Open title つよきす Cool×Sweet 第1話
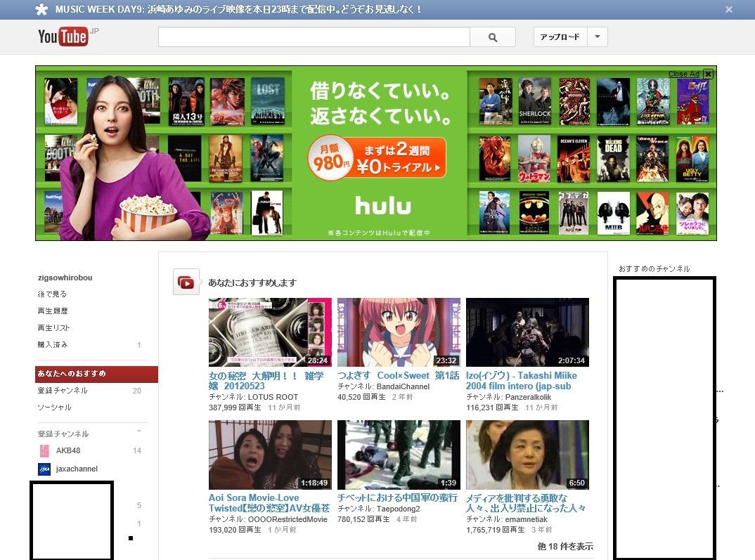755x560 pixels. 398,375
